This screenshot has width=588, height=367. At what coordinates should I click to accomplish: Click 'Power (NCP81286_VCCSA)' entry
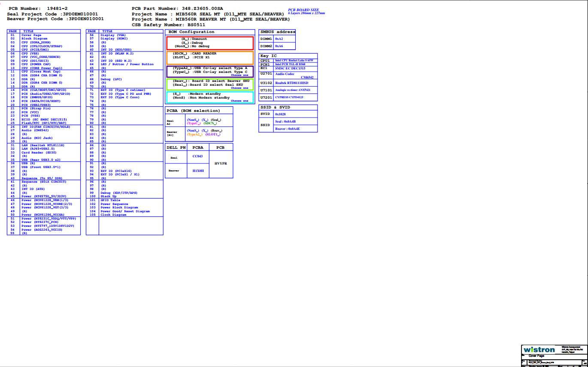(42, 215)
